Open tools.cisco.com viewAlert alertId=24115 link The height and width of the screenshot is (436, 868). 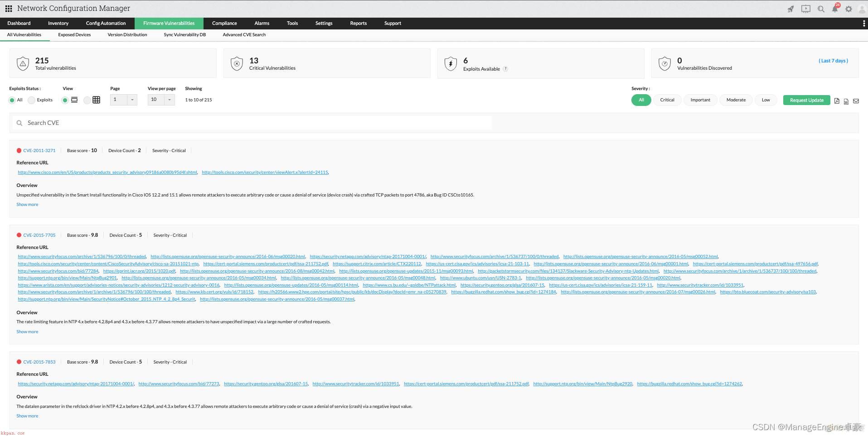(265, 172)
